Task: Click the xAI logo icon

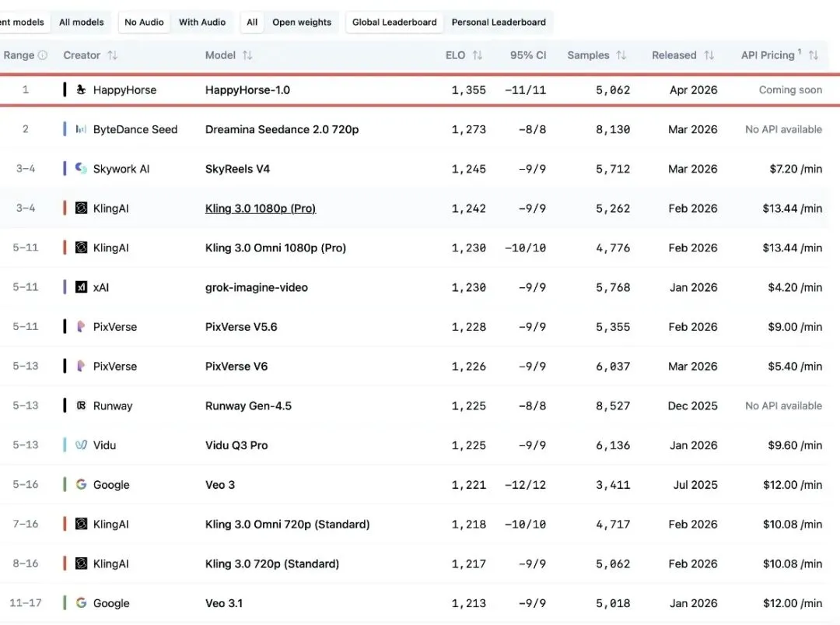Action: [81, 287]
